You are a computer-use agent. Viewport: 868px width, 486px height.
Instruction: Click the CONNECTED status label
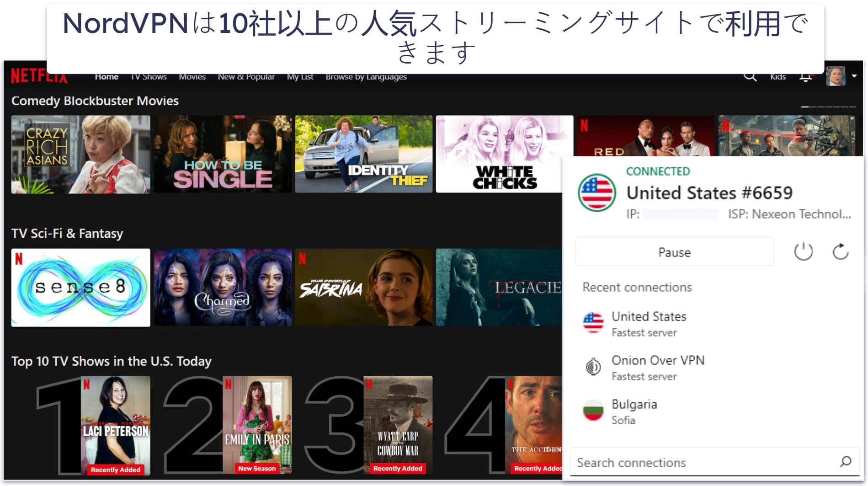(658, 171)
